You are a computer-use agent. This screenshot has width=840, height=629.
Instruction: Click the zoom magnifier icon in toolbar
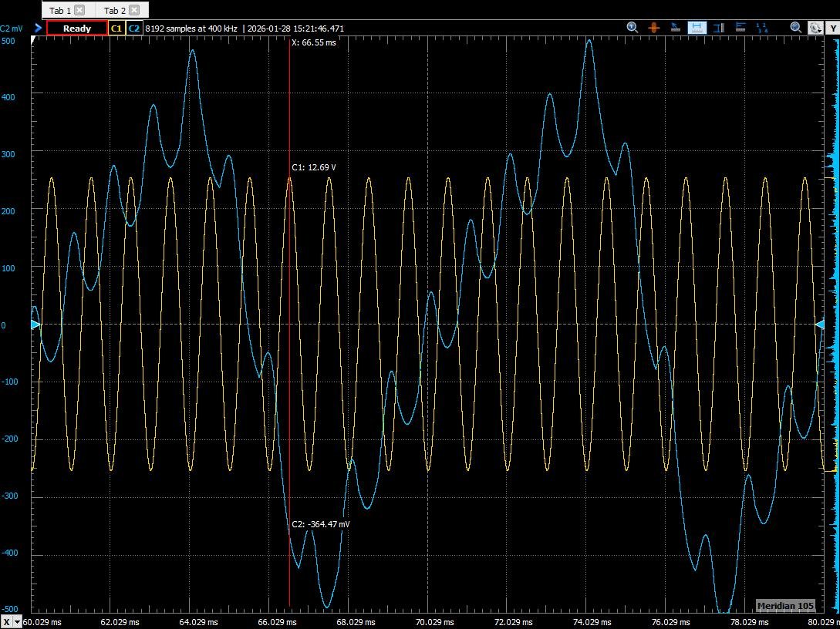click(x=633, y=28)
